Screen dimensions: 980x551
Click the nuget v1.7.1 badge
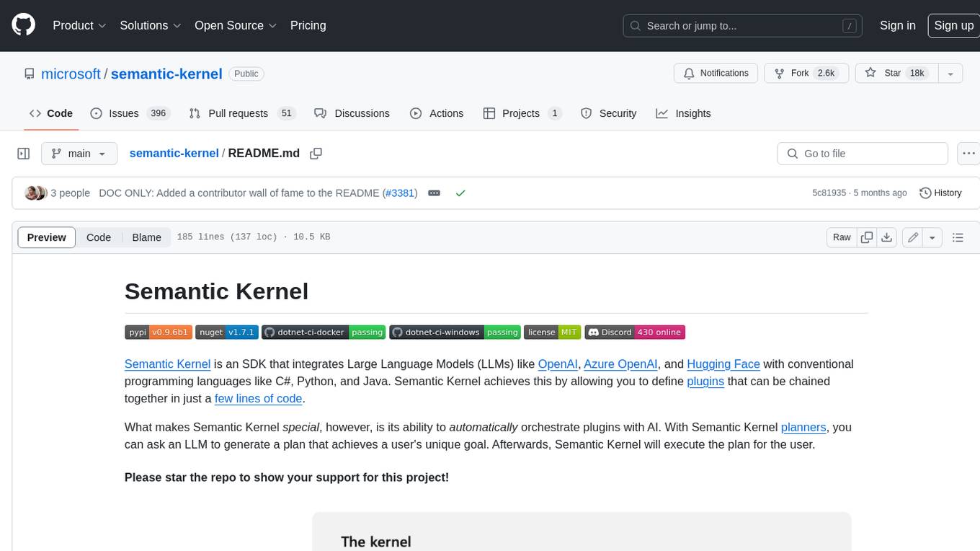[x=227, y=332]
